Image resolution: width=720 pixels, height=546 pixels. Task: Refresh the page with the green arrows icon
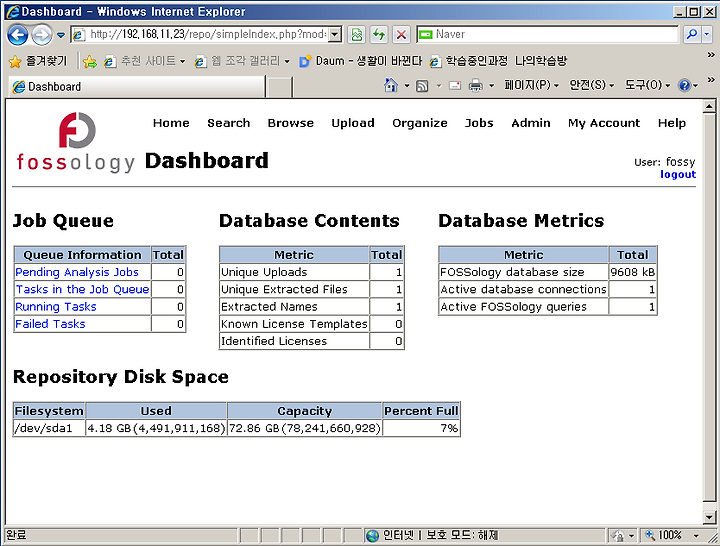[379, 34]
